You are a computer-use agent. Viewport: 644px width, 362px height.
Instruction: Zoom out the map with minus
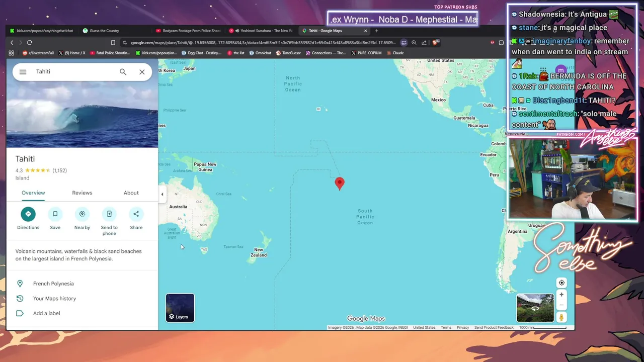click(x=561, y=305)
